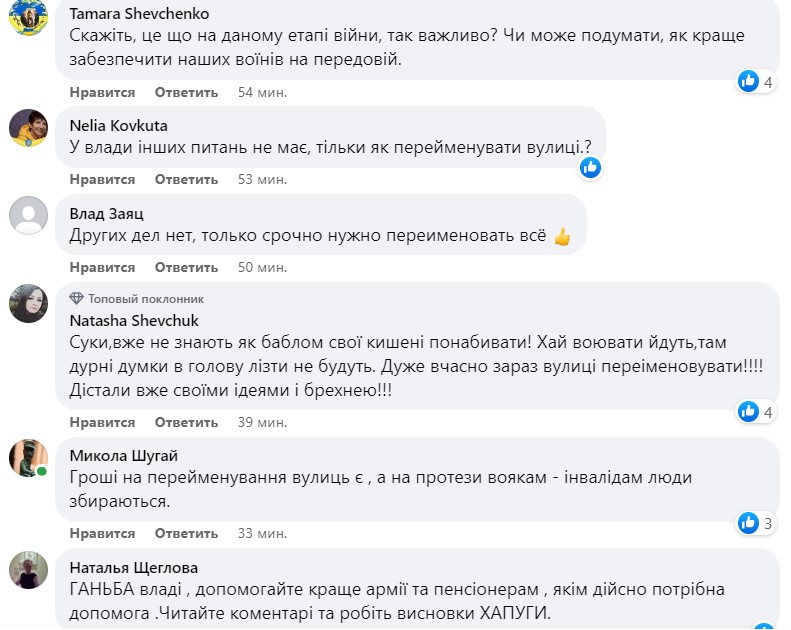The width and height of the screenshot is (791, 630).
Task: View like reactions on Tamara Shevchenko's comment
Action: pos(755,81)
